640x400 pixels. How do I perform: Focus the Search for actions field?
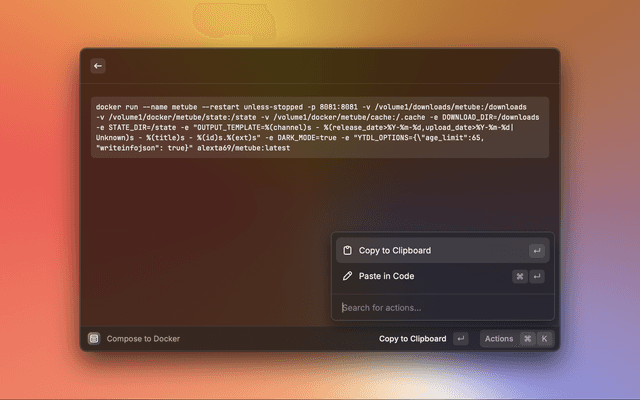click(x=440, y=307)
